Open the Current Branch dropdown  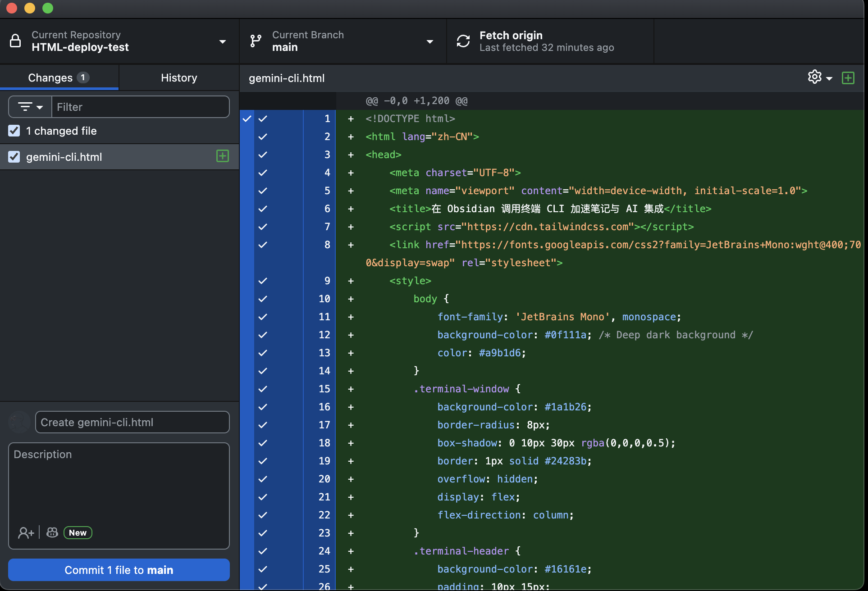click(429, 41)
